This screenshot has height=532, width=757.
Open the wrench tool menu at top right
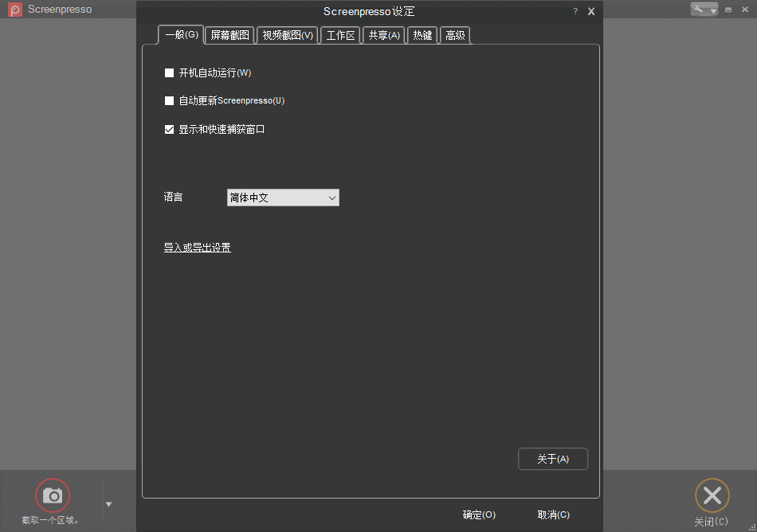pos(696,9)
